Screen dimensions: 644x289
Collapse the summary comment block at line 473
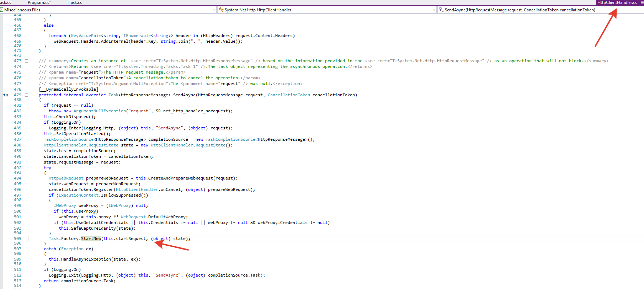(x=26, y=61)
